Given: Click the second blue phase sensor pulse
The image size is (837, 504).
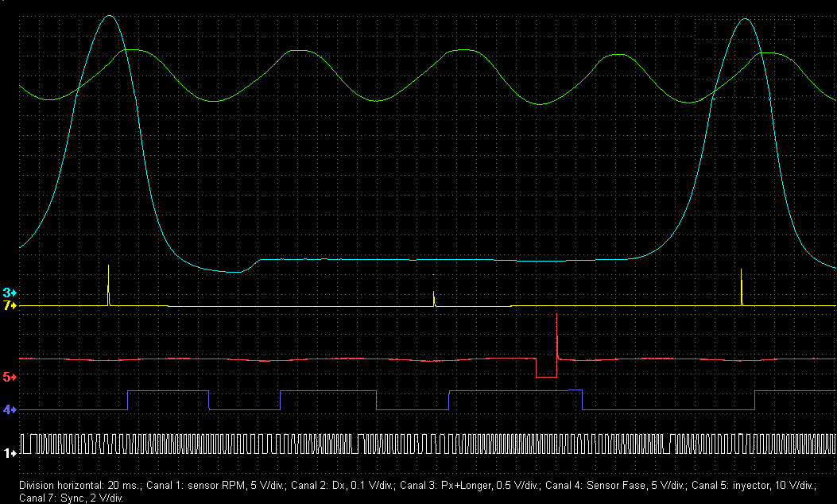Looking at the screenshot, I should point(327,391).
